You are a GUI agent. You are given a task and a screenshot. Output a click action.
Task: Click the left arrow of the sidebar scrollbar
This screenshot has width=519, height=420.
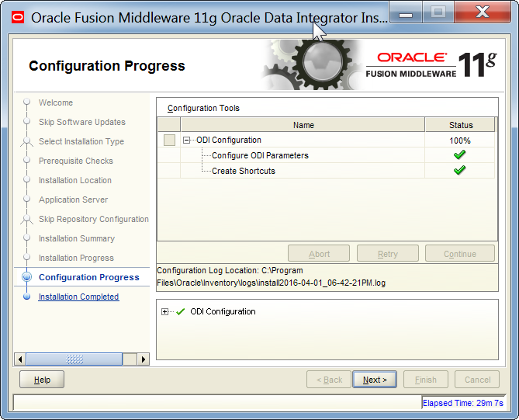[20, 359]
